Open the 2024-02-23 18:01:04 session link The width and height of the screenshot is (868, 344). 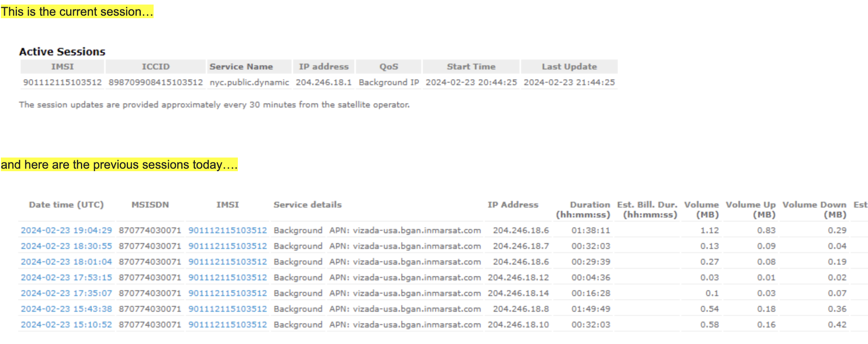[x=66, y=262]
